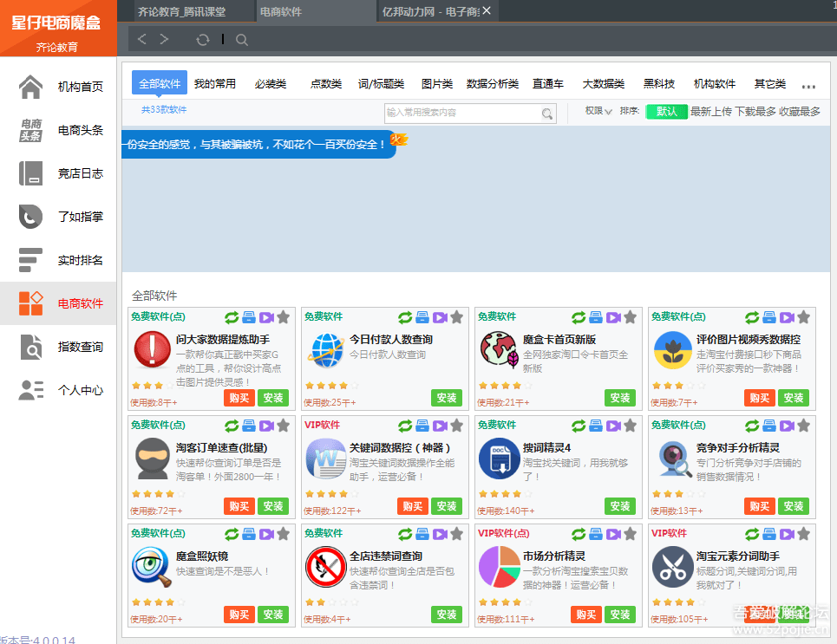Favorite 魔盒照妖镜 with star icon
The height and width of the screenshot is (644, 837).
coord(284,534)
